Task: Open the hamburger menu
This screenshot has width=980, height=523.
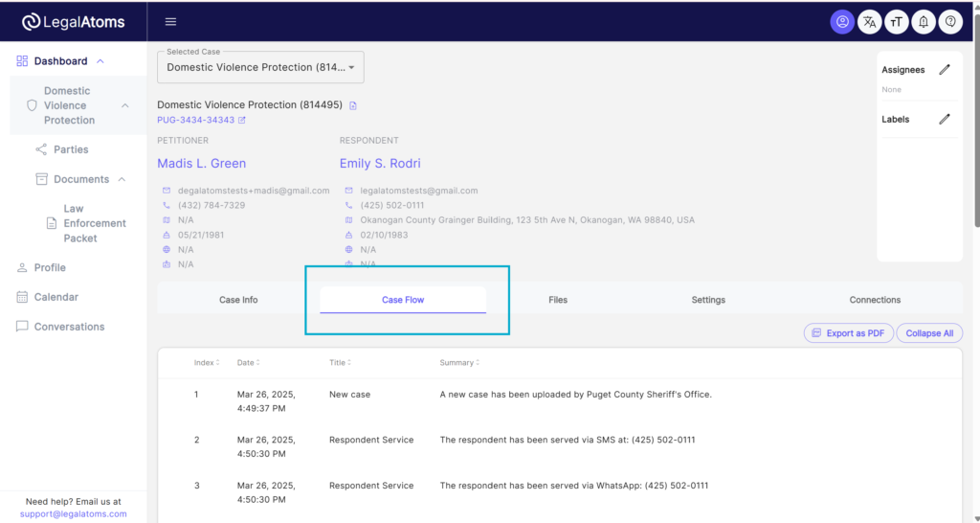Action: click(x=170, y=22)
